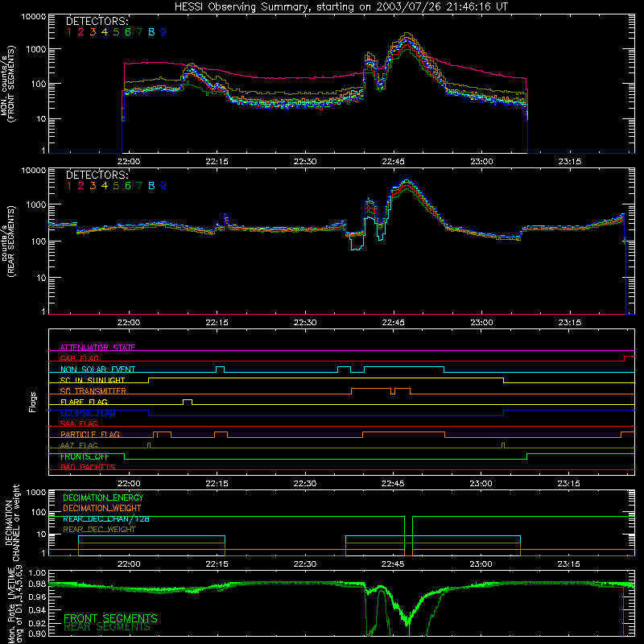Click the DECIMATION_ENERGY legend label
This screenshot has width=644, height=644.
103,497
